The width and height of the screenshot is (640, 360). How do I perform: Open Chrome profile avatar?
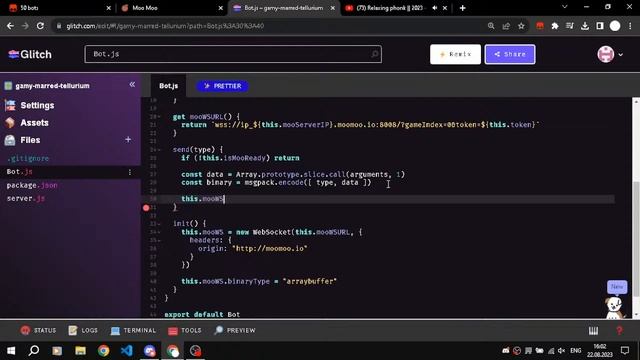[615, 26]
